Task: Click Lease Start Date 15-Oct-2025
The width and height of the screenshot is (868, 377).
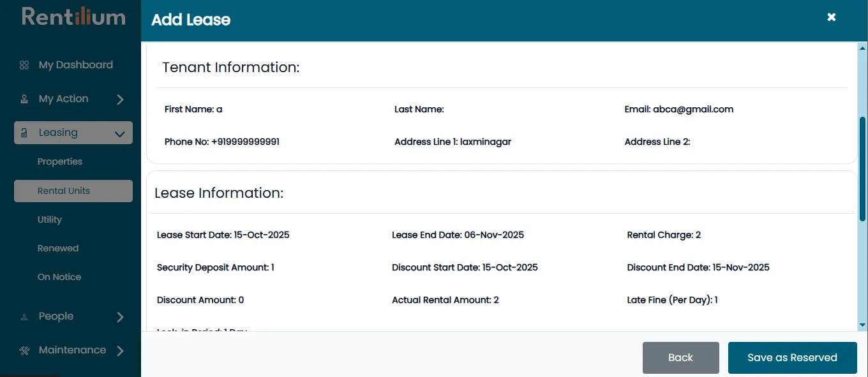Action: (223, 235)
